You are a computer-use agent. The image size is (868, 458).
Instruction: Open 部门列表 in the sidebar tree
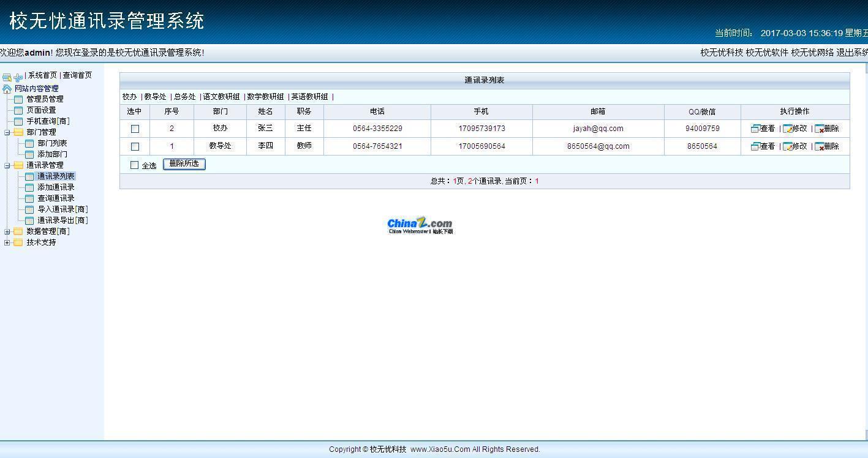coord(52,143)
